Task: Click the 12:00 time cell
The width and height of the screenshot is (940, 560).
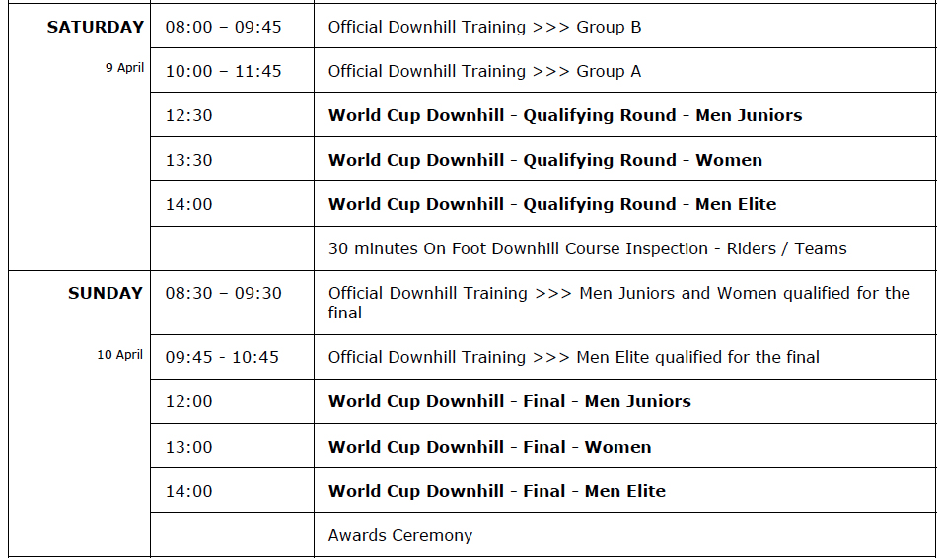Action: pyautogui.click(x=188, y=402)
